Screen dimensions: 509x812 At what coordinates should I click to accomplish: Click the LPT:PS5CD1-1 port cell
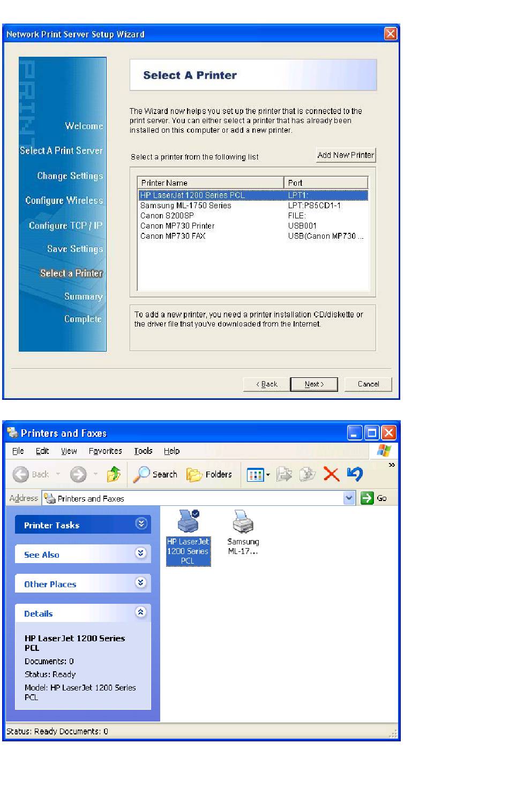[315, 206]
